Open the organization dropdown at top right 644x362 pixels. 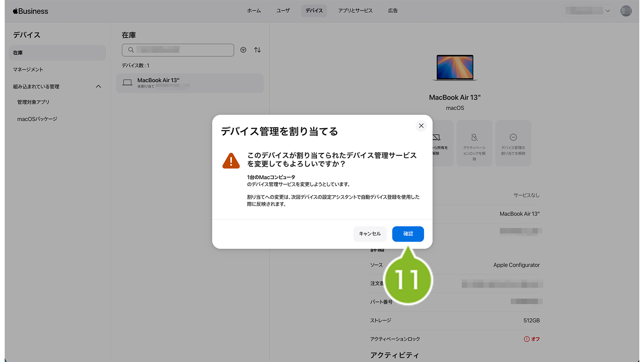(x=588, y=11)
